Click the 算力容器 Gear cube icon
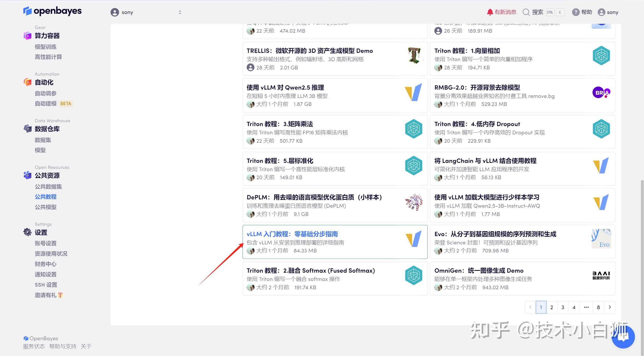 pyautogui.click(x=27, y=36)
